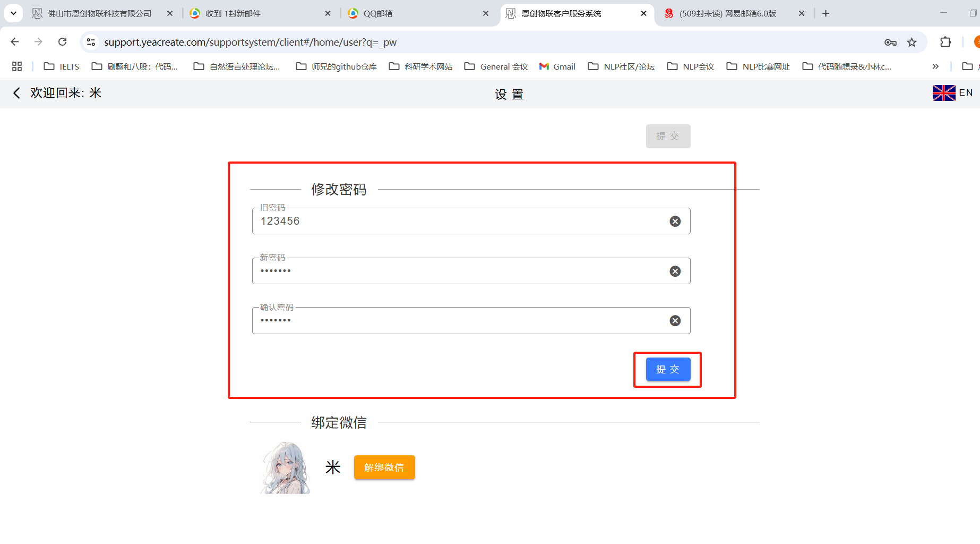This screenshot has width=980, height=544.
Task: Open the browser extensions puzzle icon
Action: [x=945, y=42]
